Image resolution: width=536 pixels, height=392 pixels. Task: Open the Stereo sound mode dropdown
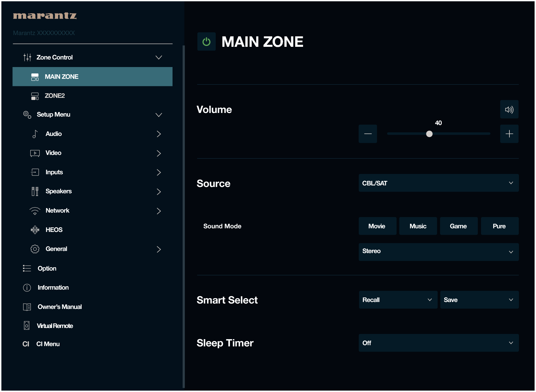438,252
